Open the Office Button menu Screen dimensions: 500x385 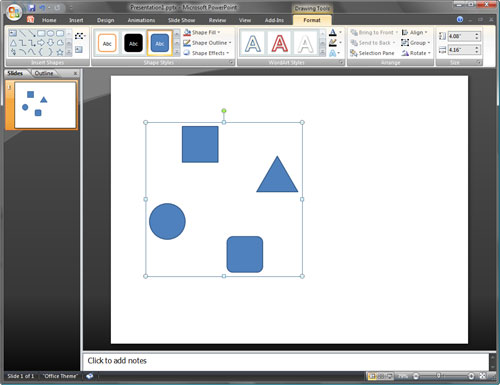click(14, 12)
